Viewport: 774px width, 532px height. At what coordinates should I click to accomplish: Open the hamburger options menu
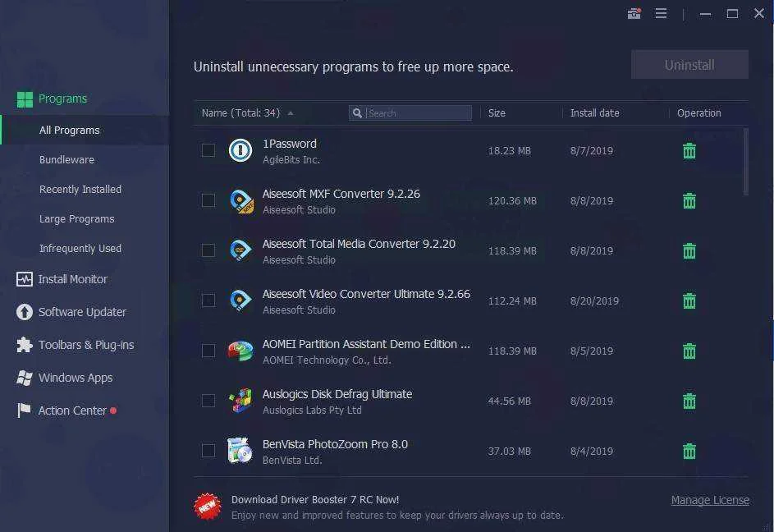pyautogui.click(x=661, y=13)
